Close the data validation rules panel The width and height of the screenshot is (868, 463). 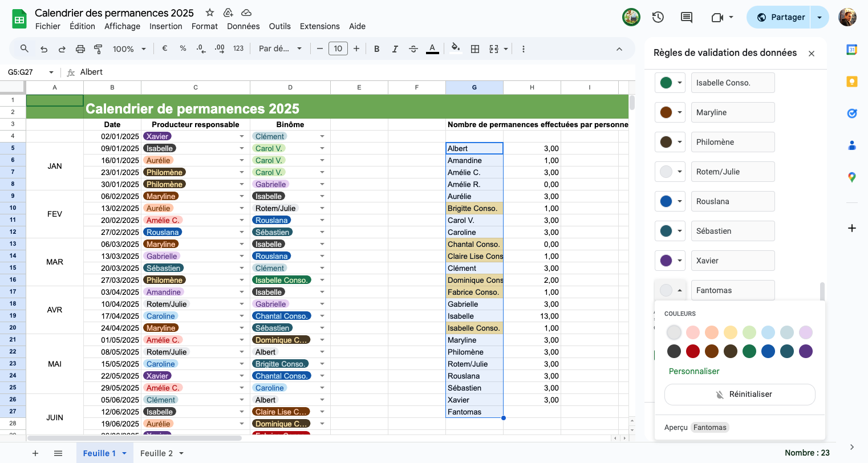812,54
